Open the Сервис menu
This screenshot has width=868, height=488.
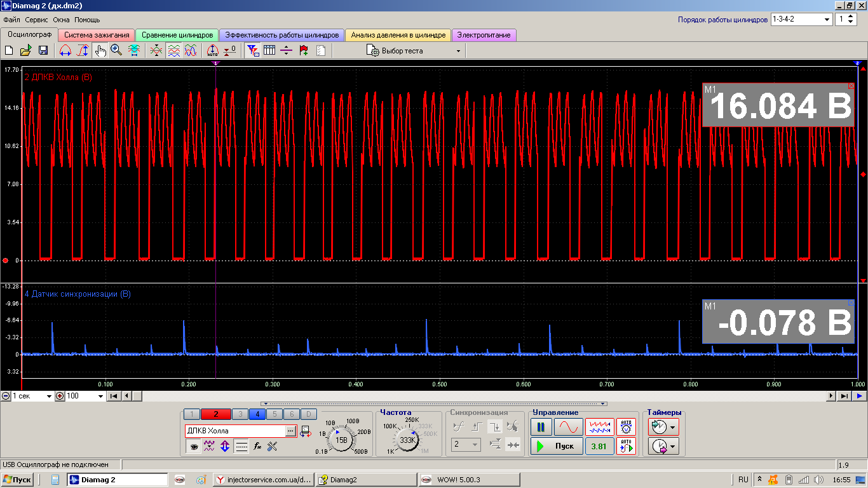37,20
